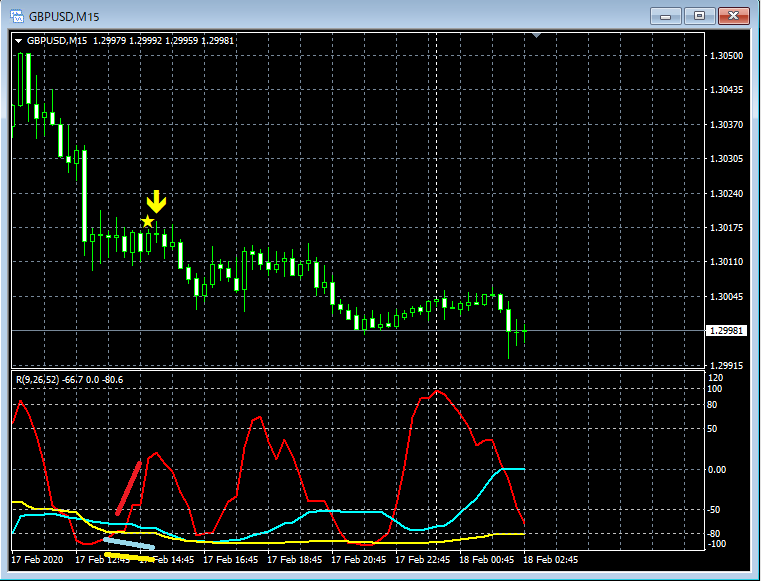The width and height of the screenshot is (762, 581).
Task: Click the indicator scale value 0.00
Action: (717, 469)
